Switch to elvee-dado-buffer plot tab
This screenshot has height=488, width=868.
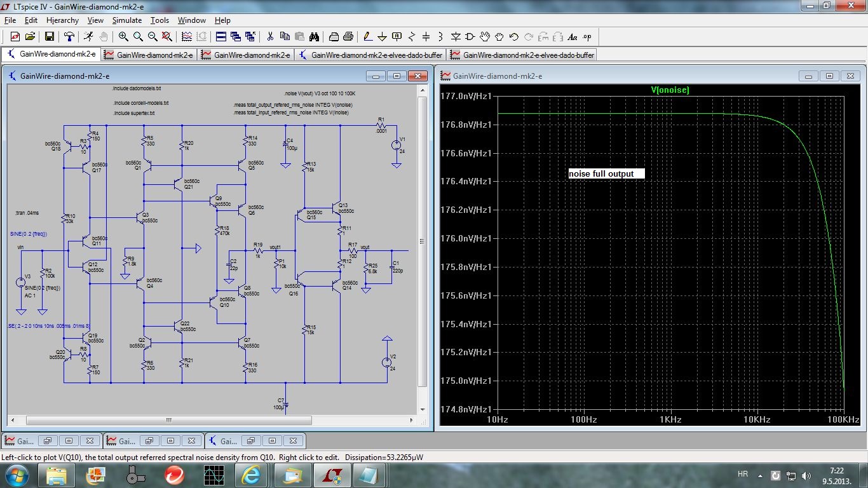[x=522, y=55]
